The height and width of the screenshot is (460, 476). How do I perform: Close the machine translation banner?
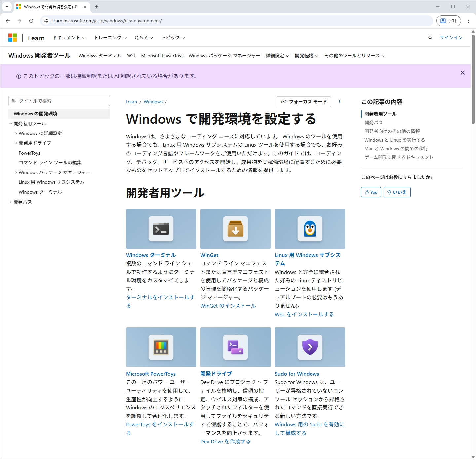click(463, 73)
